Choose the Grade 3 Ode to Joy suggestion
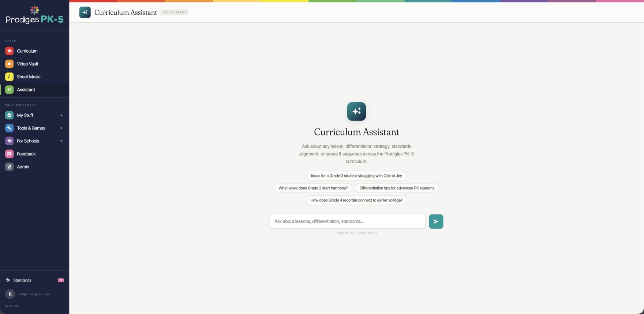 (x=356, y=176)
